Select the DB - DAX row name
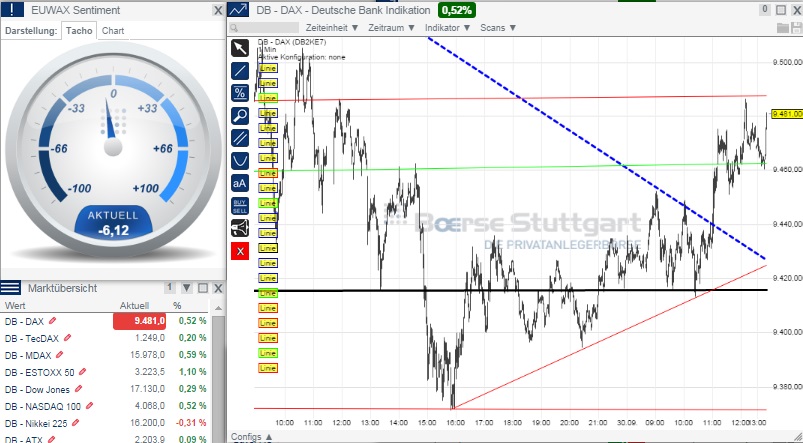This screenshot has height=443, width=803. (x=24, y=321)
